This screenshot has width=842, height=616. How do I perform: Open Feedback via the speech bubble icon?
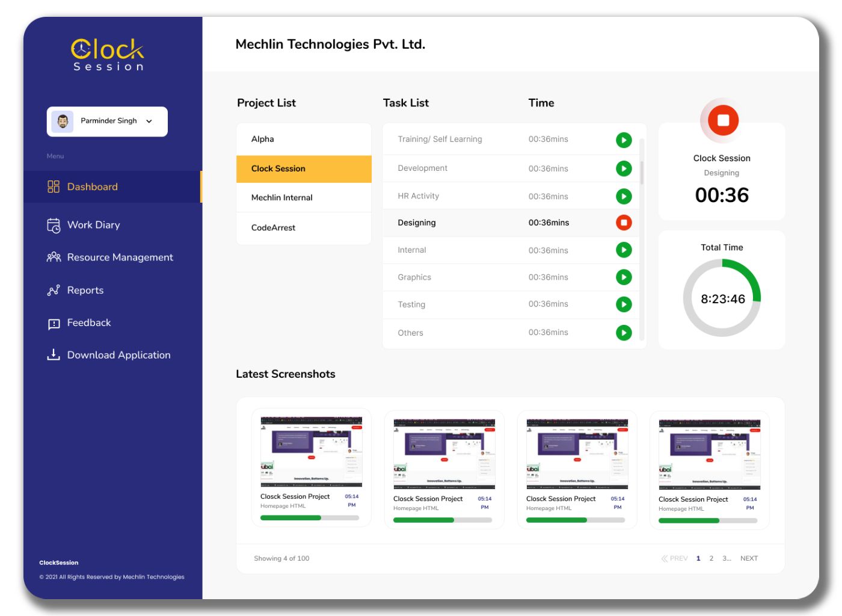53,323
